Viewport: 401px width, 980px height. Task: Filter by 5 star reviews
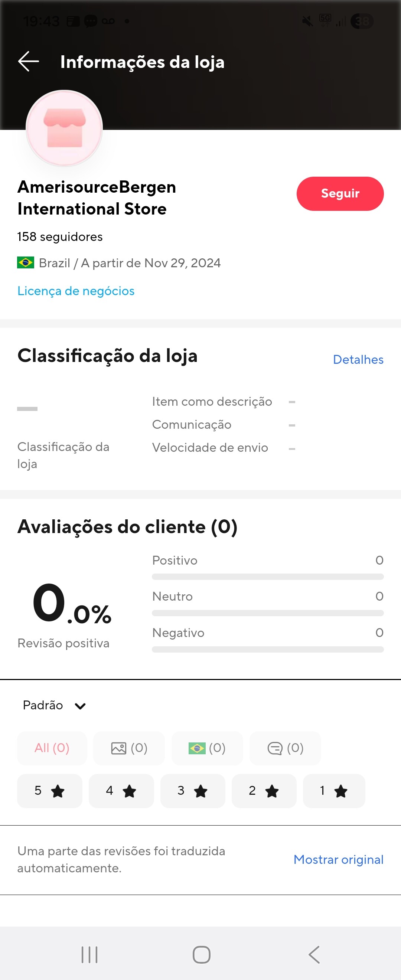(x=49, y=791)
